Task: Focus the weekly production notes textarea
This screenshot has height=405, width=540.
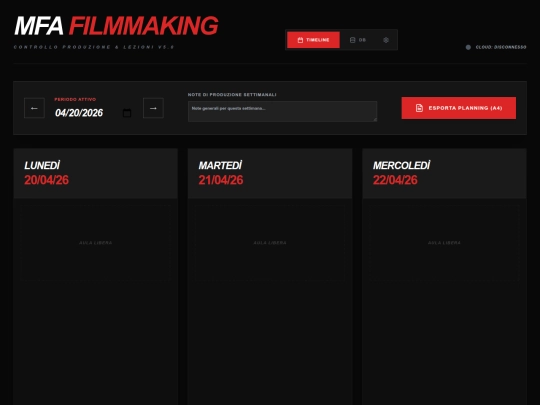Action: tap(282, 111)
